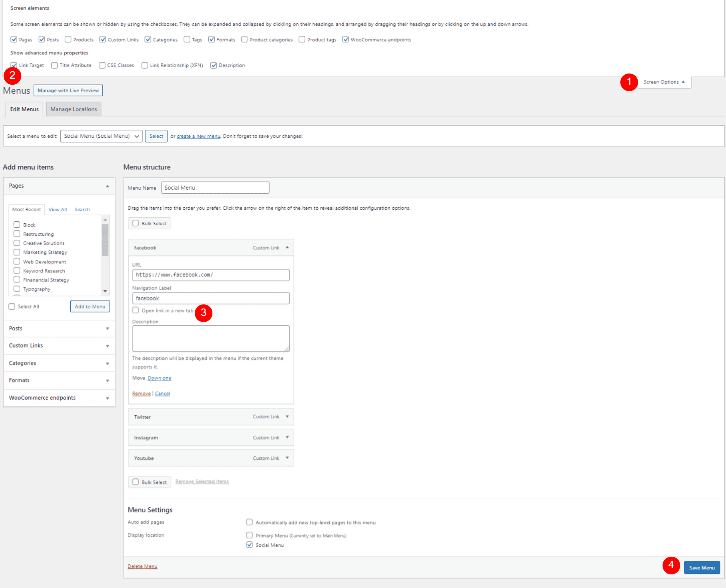Screen dimensions: 726x588
Task: Click the create a new menu link
Action: coord(198,136)
